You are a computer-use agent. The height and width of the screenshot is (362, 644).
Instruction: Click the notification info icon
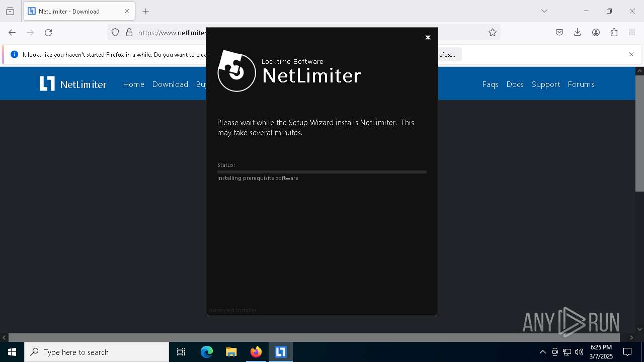point(14,54)
